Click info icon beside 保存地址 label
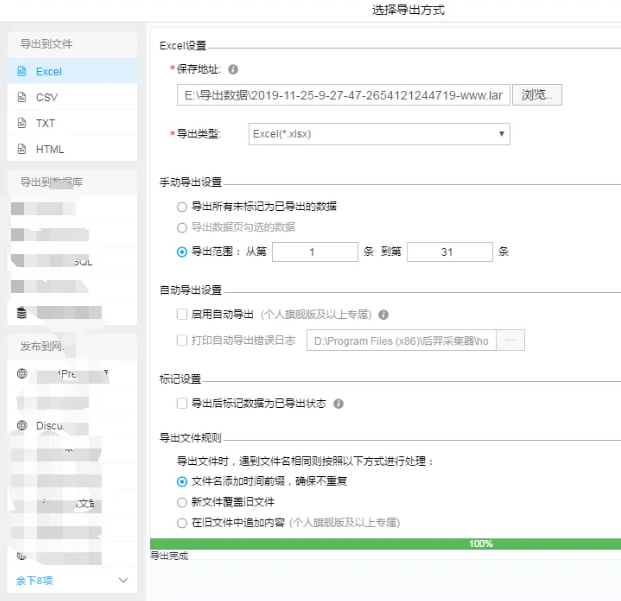Viewport: 621px width, 601px height. pyautogui.click(x=233, y=70)
